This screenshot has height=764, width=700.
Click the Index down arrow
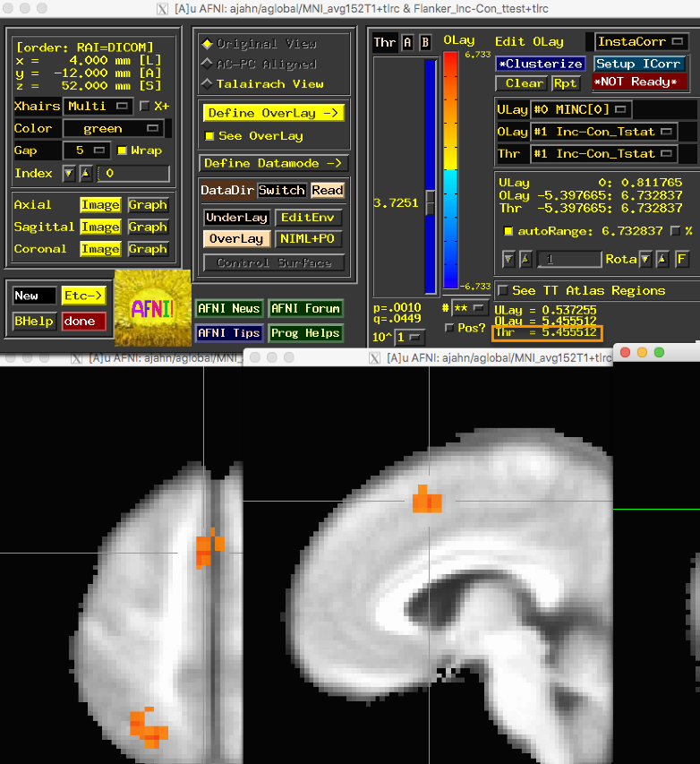(69, 174)
